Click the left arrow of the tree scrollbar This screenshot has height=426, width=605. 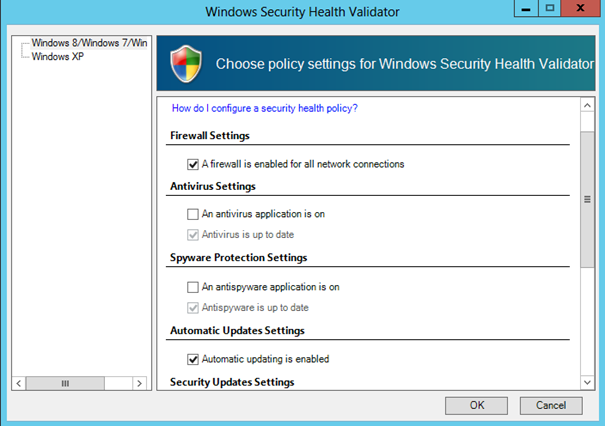click(19, 383)
